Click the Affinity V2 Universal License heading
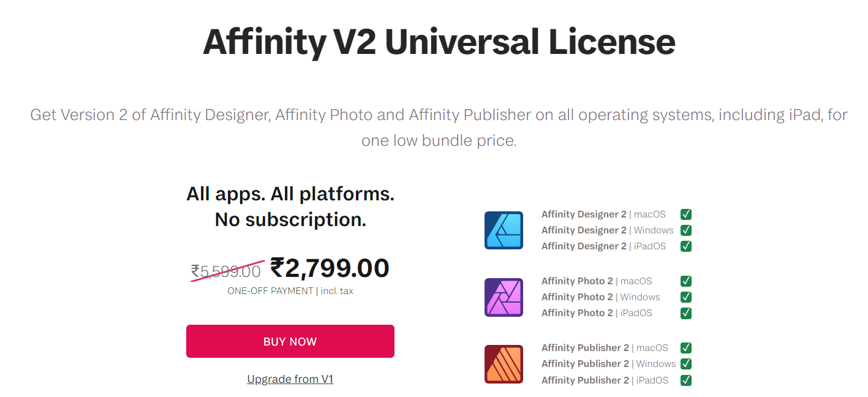The image size is (868, 397). tap(439, 42)
